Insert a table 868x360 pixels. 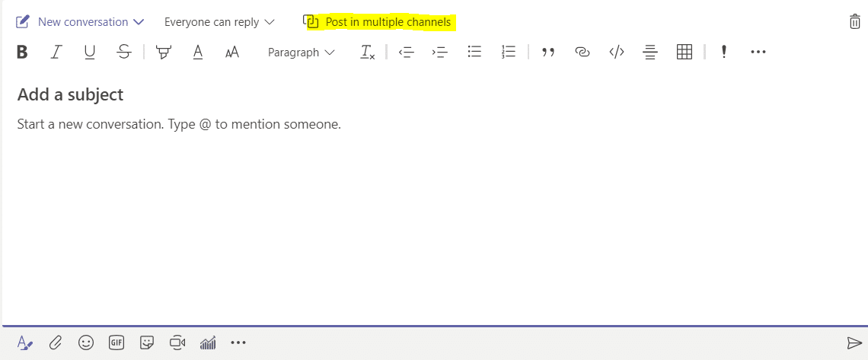coord(685,52)
